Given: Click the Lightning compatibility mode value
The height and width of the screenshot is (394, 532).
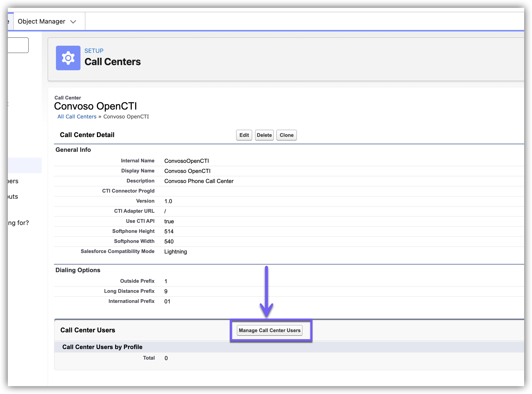Looking at the screenshot, I should (x=175, y=252).
